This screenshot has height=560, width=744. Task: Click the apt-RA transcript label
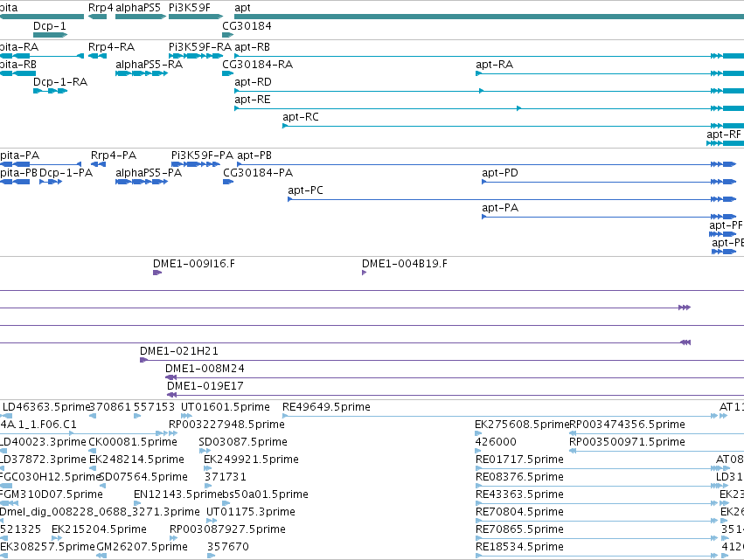pyautogui.click(x=495, y=65)
